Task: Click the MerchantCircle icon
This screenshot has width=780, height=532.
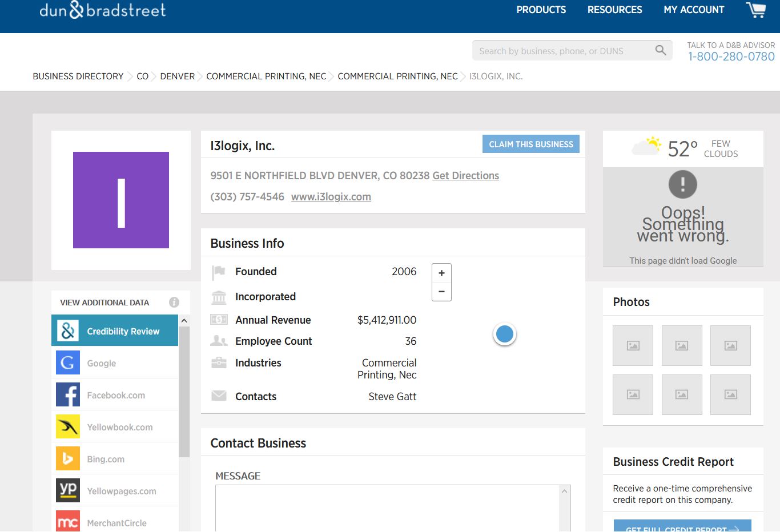Action: (68, 521)
